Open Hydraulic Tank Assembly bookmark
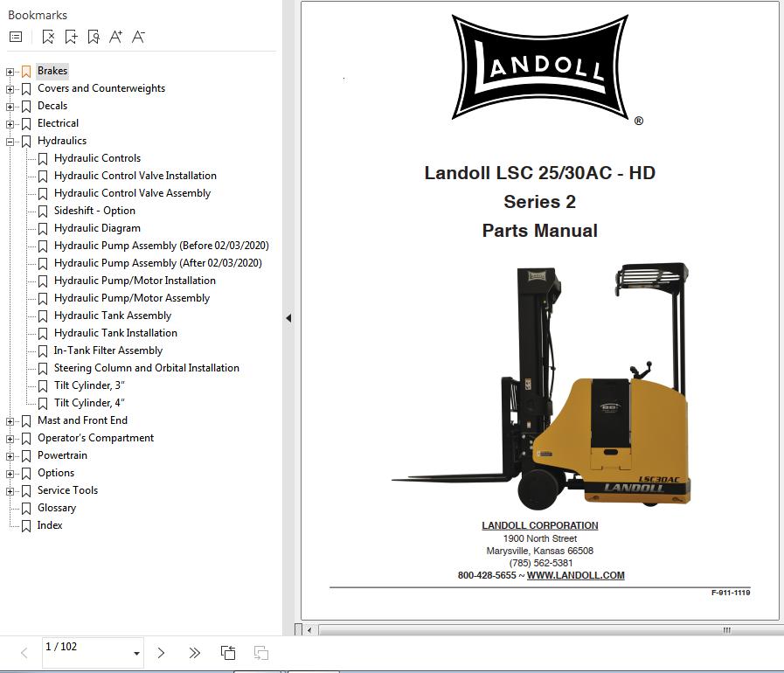Viewport: 784px width, 673px height. click(113, 316)
